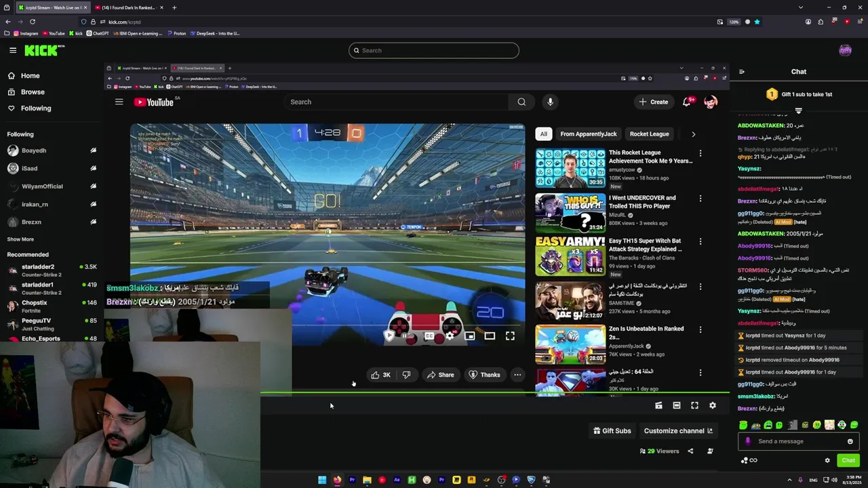Open YouTube player settings gear
Screen dimensions: 868x488
[450, 336]
